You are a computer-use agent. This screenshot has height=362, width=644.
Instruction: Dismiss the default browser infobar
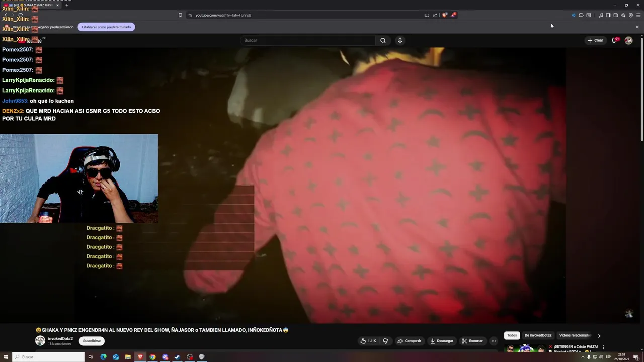click(637, 27)
